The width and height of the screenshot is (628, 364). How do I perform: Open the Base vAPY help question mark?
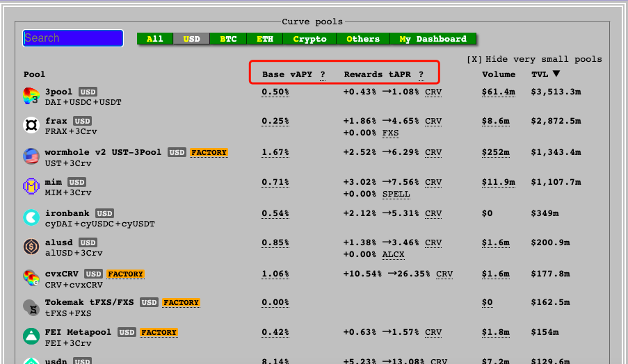click(x=323, y=74)
